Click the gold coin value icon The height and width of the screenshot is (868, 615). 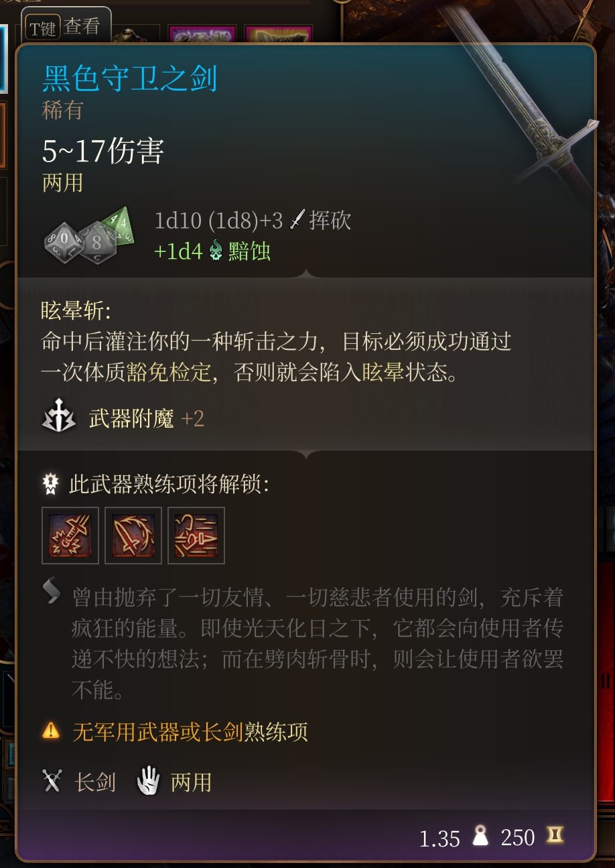pos(555,836)
